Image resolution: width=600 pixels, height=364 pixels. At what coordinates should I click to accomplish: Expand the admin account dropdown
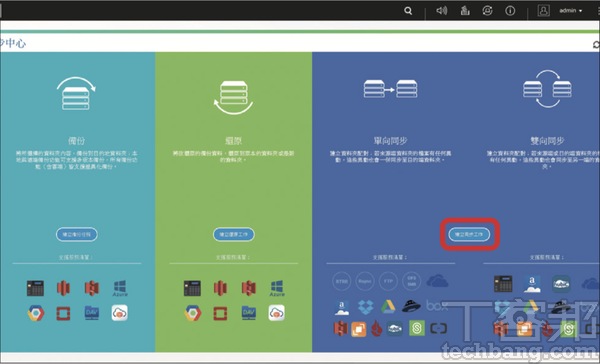tap(571, 11)
